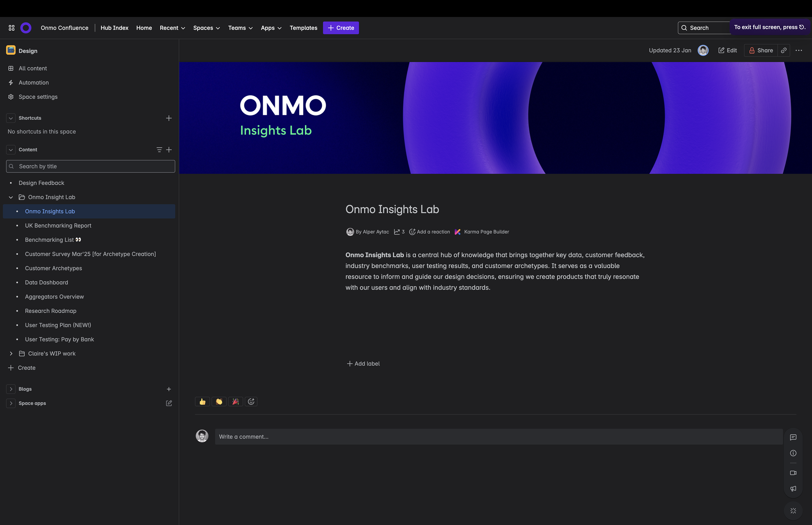
Task: Collapse the Onmo Insight Lab folder
Action: click(11, 197)
